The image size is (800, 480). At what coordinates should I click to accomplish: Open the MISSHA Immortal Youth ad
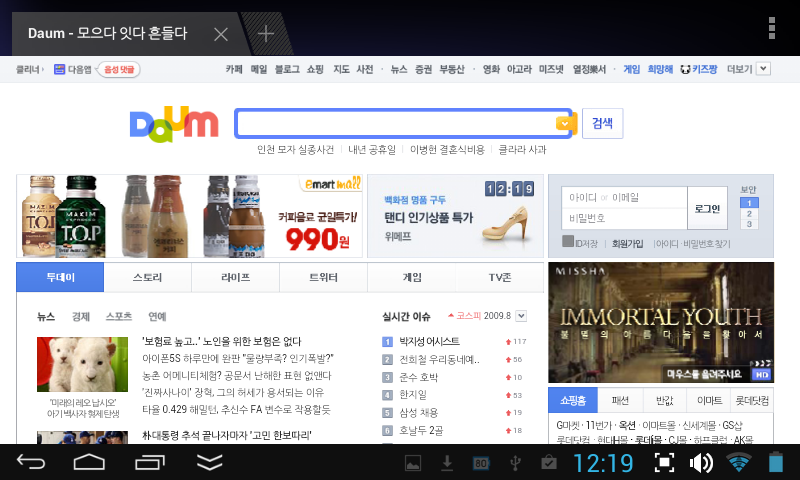click(x=661, y=322)
